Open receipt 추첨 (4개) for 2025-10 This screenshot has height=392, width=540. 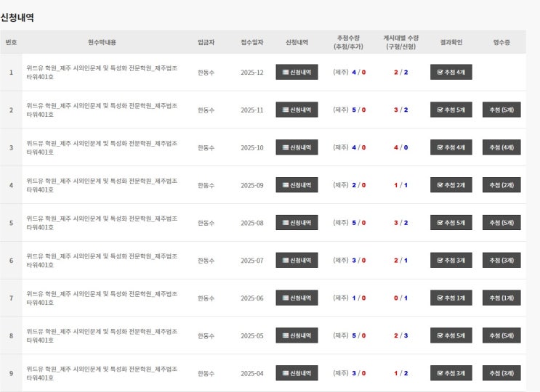[501, 147]
